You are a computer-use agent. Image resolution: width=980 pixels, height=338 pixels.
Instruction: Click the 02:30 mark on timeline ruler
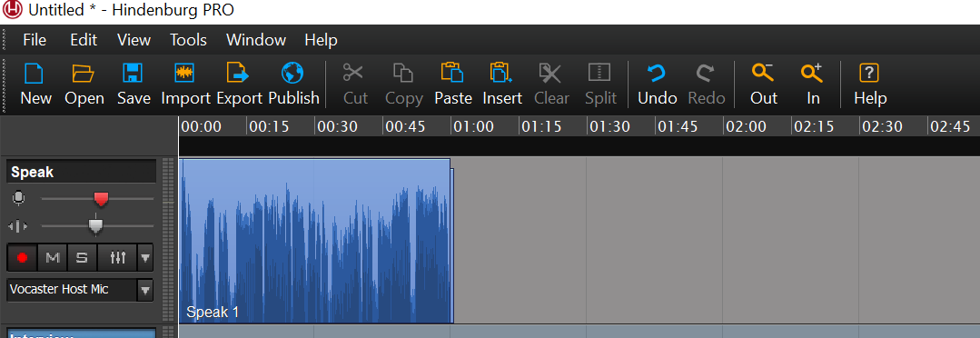point(882,127)
